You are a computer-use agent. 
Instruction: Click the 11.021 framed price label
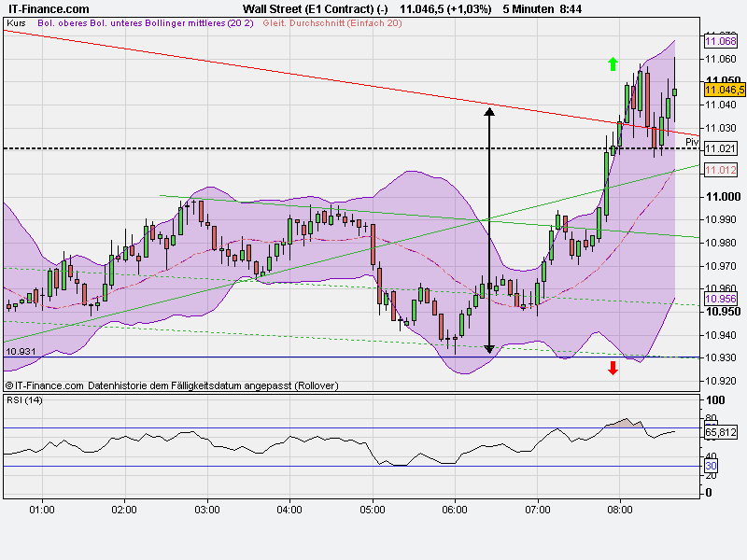click(719, 148)
